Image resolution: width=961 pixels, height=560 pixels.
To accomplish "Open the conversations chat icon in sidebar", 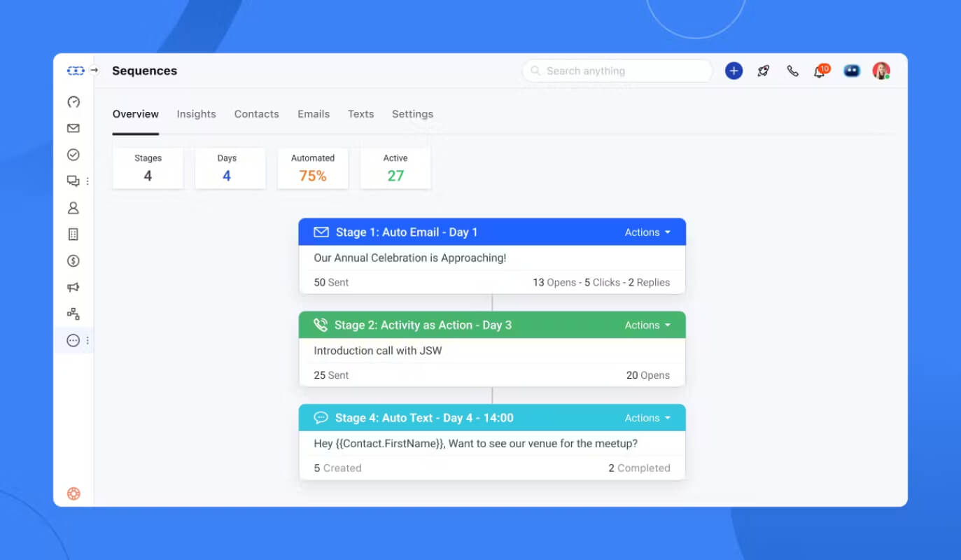I will (73, 181).
